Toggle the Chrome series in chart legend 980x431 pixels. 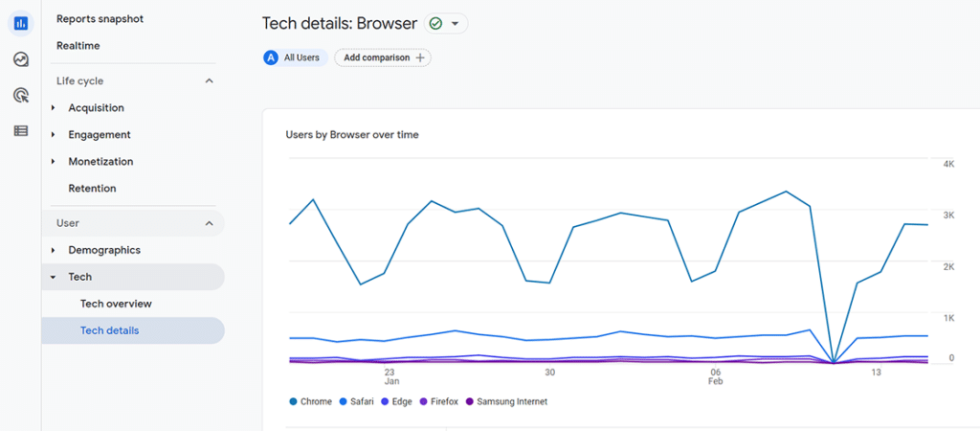[309, 401]
